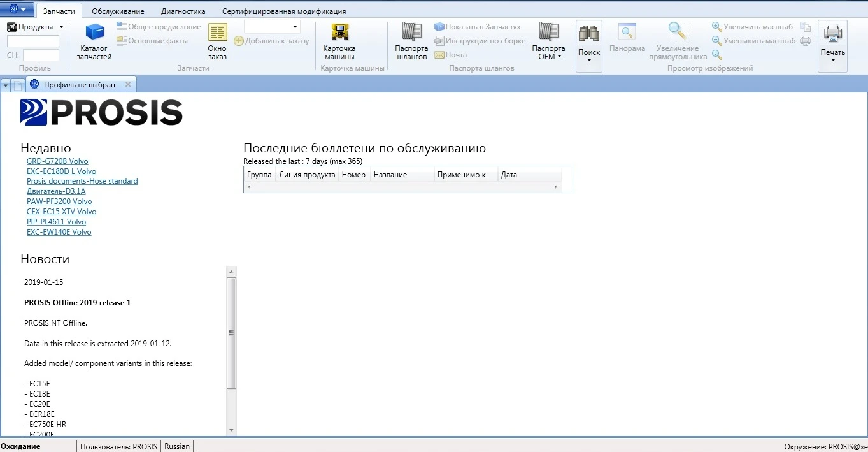Select Увеличение прямоугольника rectangle zoom tool
This screenshot has height=452, width=868.
coord(678,42)
